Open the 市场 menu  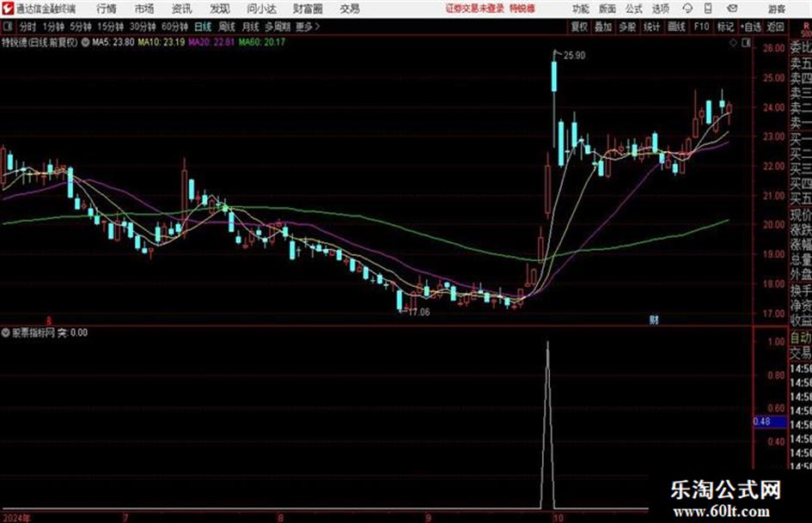point(144,9)
